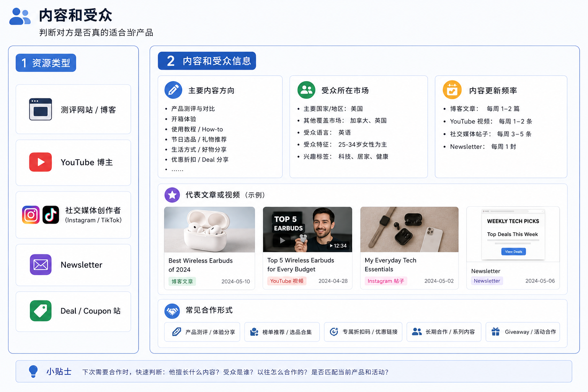This screenshot has width=588, height=392.
Task: Click the purple star icon for 代表文章或视频
Action: (x=172, y=195)
